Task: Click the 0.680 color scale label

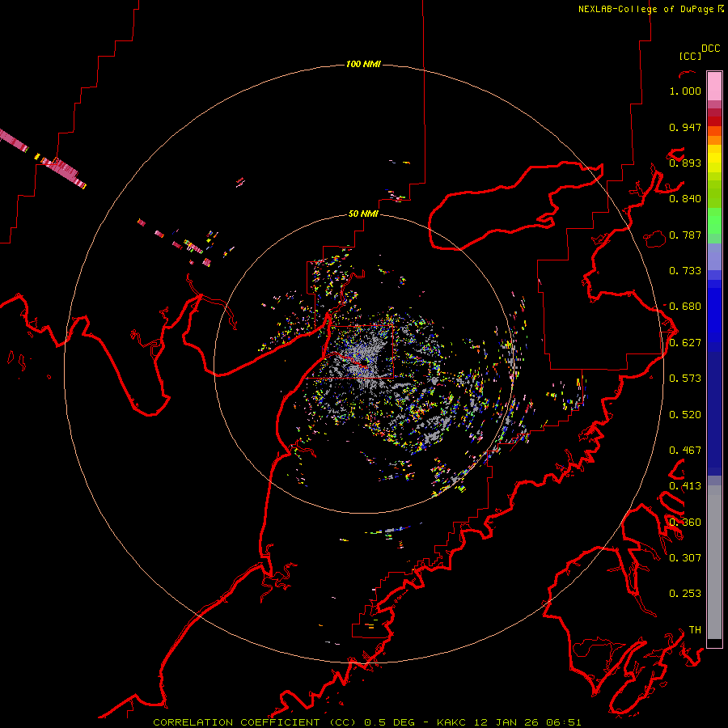Action: [685, 307]
